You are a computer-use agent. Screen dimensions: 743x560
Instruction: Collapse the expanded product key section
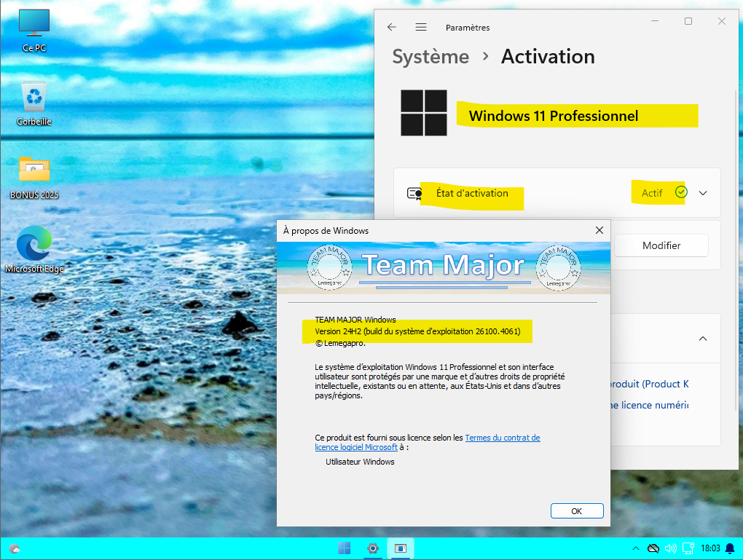(703, 339)
